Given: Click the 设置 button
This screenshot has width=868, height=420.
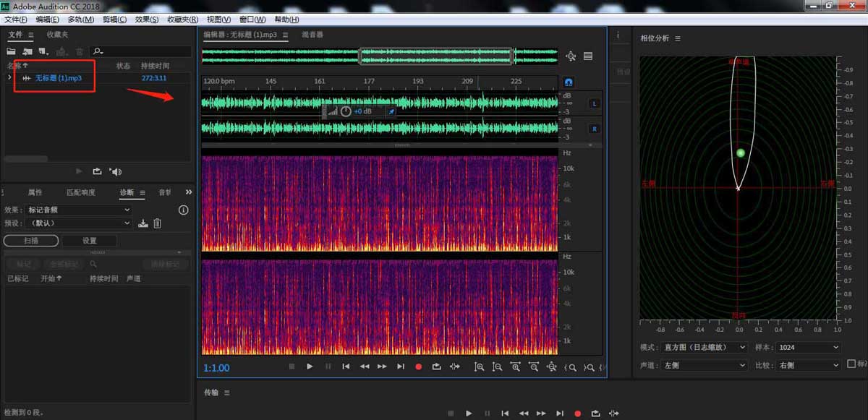Looking at the screenshot, I should point(89,241).
